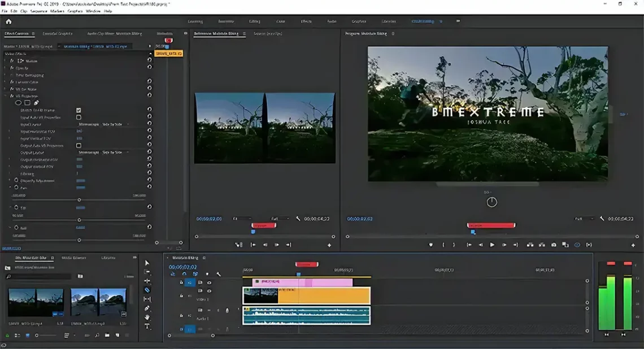Viewport: 644px width, 349px height.
Task: Add marker in Program monitor
Action: point(431,245)
